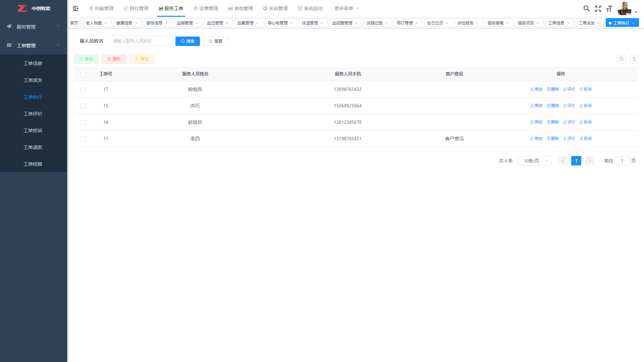Image resolution: width=644 pixels, height=362 pixels.
Task: Open 工单评价 in the sidebar
Action: [33, 114]
